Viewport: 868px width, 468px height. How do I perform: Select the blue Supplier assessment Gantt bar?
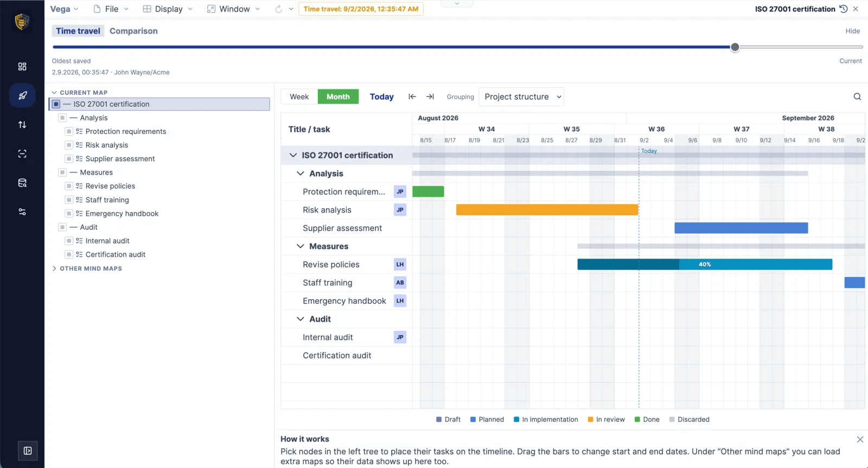(x=741, y=228)
